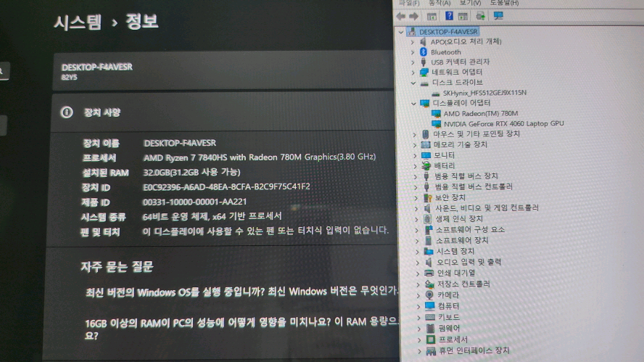This screenshot has width=644, height=362.
Task: Select the 메모리 기술 장치 row
Action: (461, 144)
